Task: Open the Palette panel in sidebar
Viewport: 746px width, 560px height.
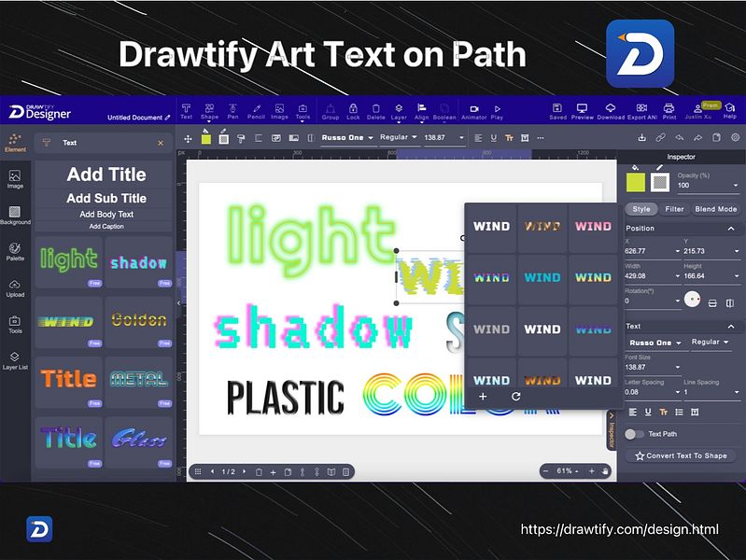Action: click(15, 252)
